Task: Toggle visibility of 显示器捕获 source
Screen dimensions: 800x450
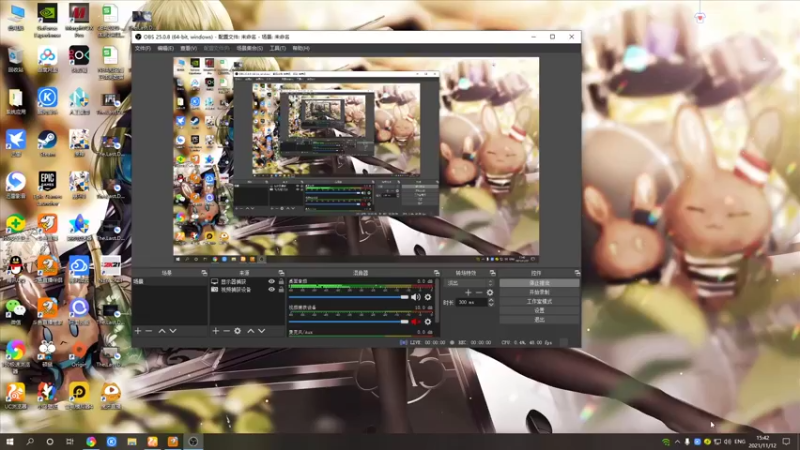Action: click(271, 282)
